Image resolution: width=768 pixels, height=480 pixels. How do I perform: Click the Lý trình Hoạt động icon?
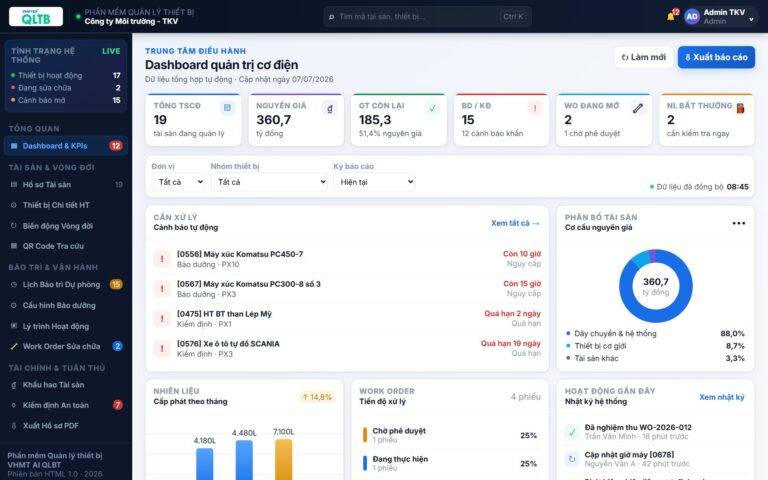[14, 326]
